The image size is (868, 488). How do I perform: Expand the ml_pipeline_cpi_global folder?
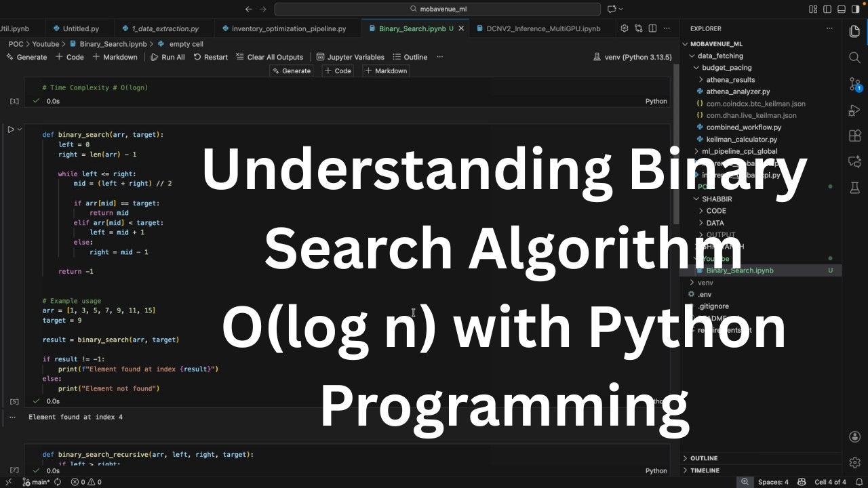click(696, 151)
